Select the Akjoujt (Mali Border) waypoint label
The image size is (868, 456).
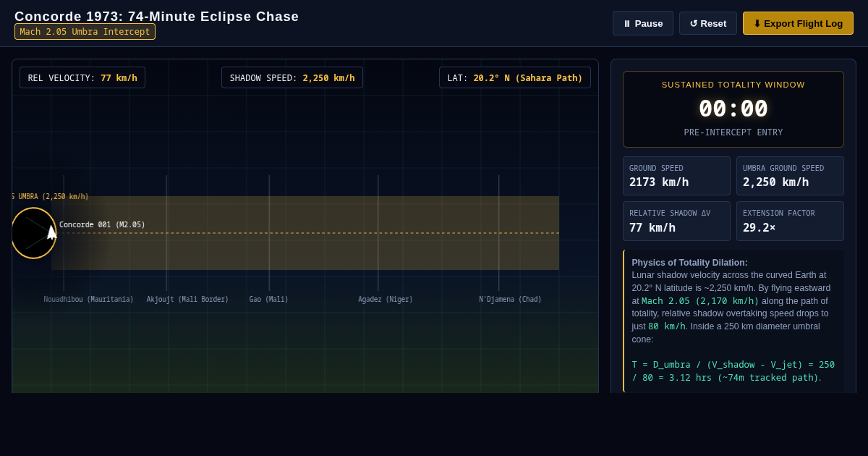[x=187, y=300]
